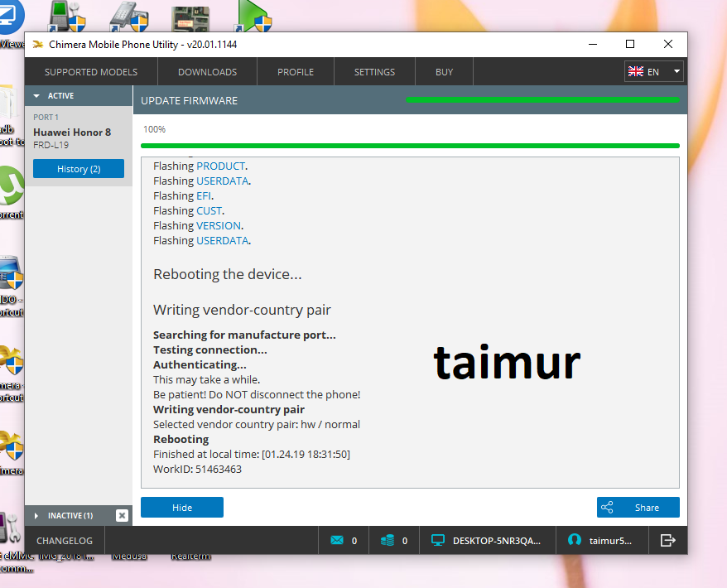Open the grey phone desktop shortcut
Image resolution: width=727 pixels, height=588 pixels.
coord(129,17)
